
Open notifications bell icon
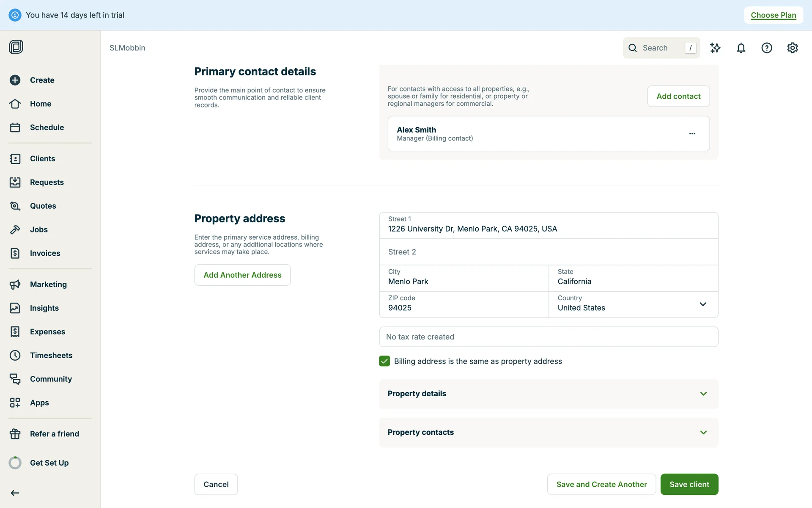tap(741, 48)
